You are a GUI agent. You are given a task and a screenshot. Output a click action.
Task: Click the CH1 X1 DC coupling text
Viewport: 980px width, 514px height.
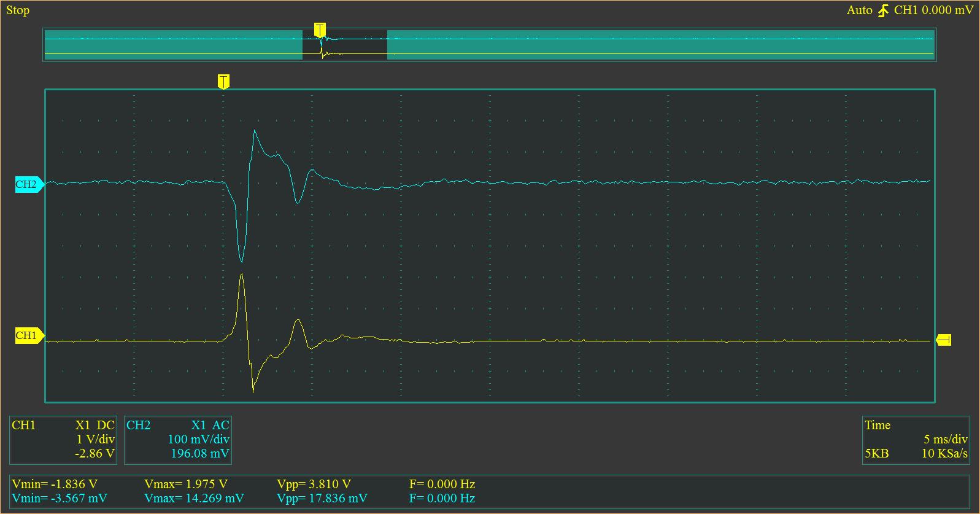(x=95, y=425)
